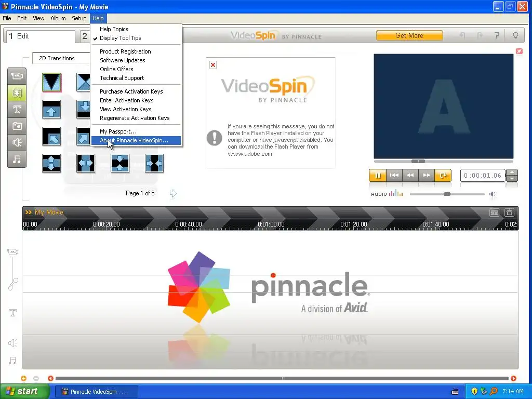This screenshot has width=532, height=399.
Task: Decrease timecode with down stepper arrow
Action: (512, 179)
